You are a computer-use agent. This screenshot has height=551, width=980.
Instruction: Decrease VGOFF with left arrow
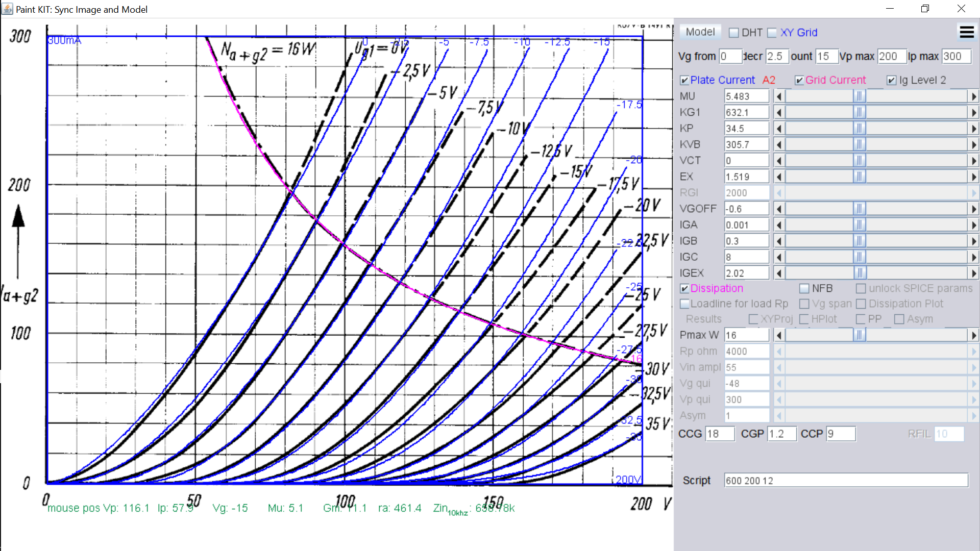point(779,209)
